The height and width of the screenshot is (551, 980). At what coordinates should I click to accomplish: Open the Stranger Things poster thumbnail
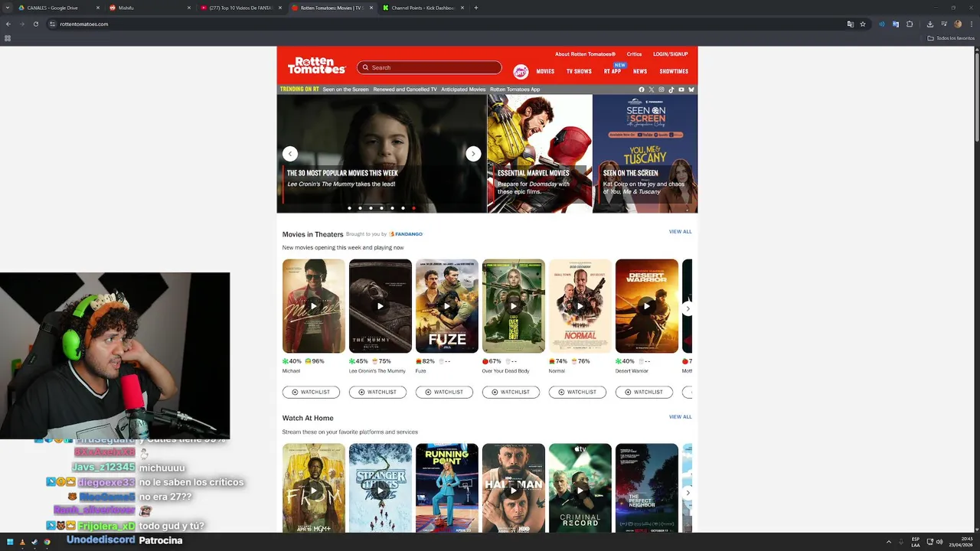click(x=381, y=488)
